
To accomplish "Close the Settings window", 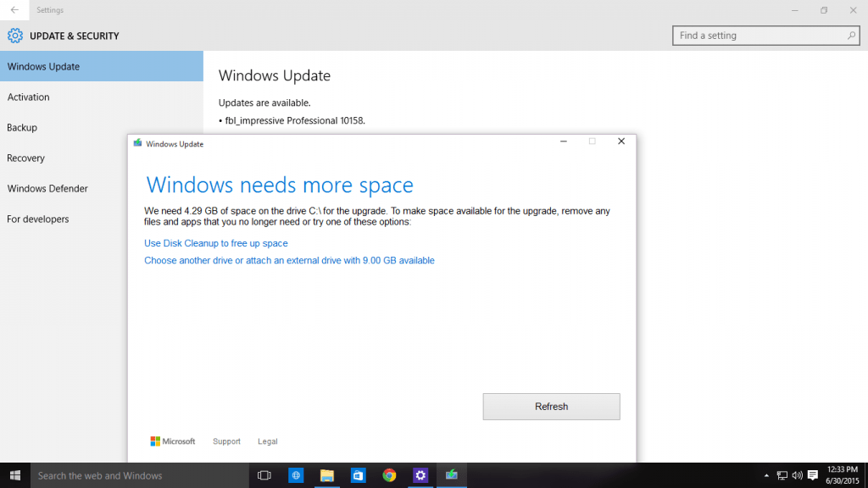I will 853,10.
